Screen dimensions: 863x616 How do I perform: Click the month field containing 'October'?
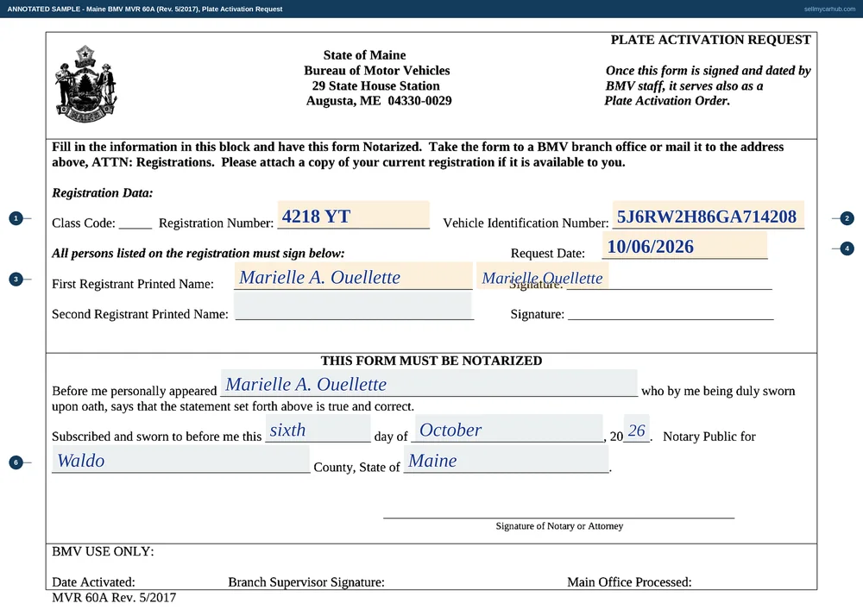coord(508,429)
